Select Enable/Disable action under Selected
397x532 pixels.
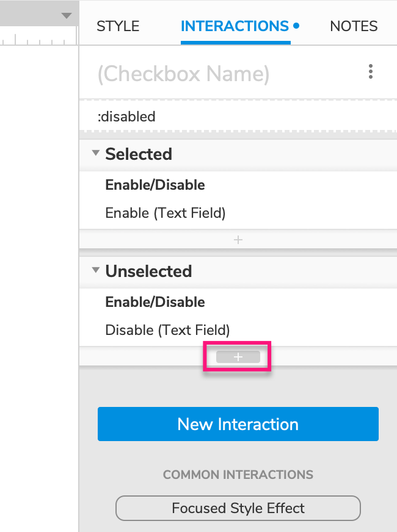[155, 185]
